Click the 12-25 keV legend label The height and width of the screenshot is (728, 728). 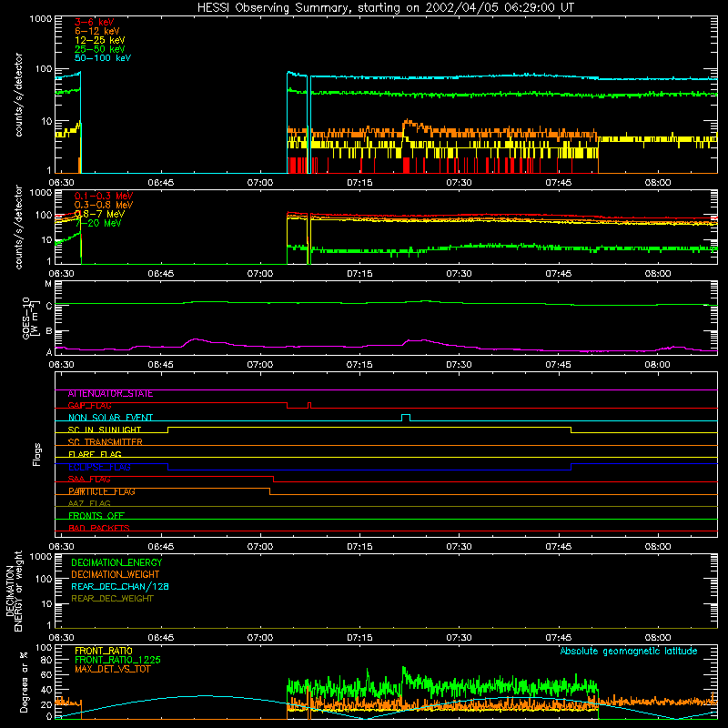pyautogui.click(x=100, y=40)
